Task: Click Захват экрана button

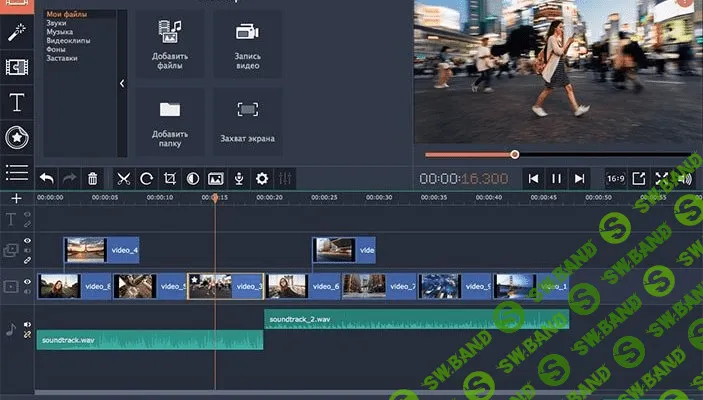Action: click(x=247, y=122)
